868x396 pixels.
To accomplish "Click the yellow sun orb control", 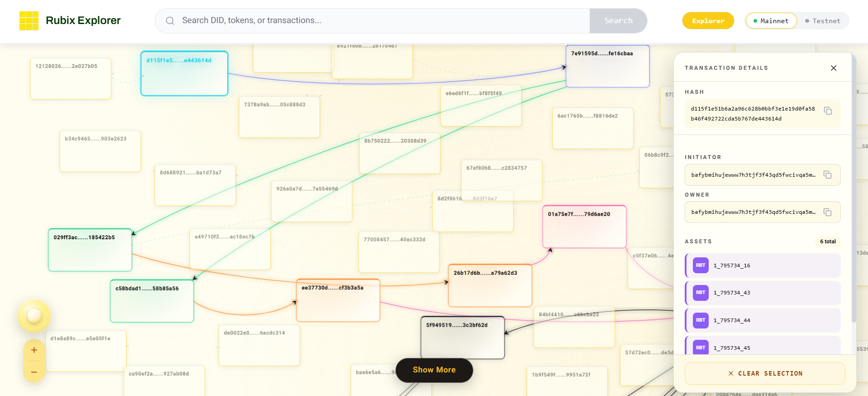I will 34,315.
